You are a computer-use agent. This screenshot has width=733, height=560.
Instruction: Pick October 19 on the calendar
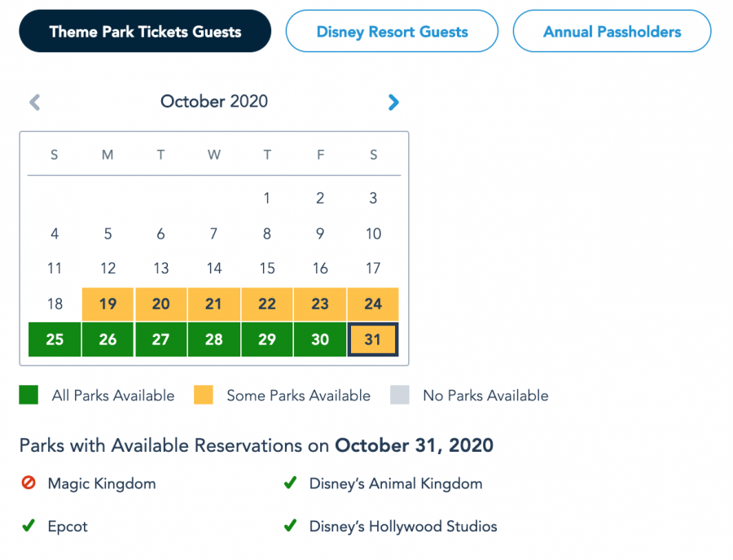pyautogui.click(x=108, y=304)
